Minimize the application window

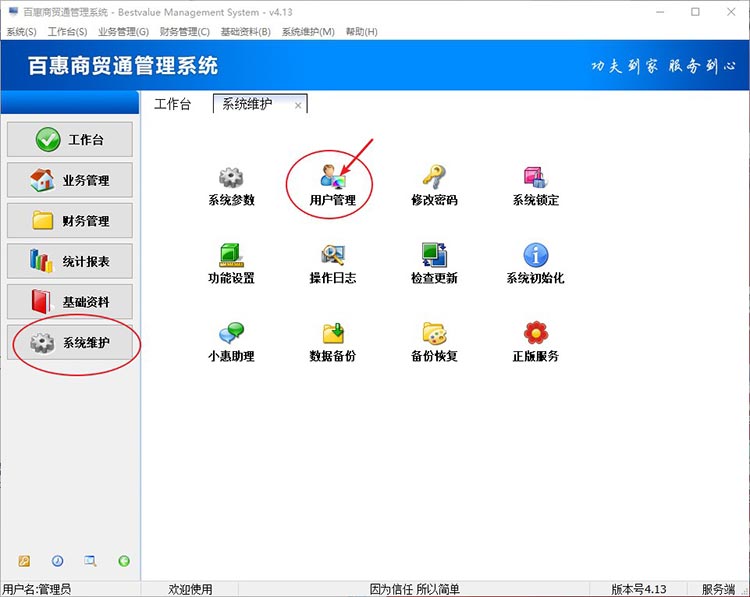click(660, 12)
